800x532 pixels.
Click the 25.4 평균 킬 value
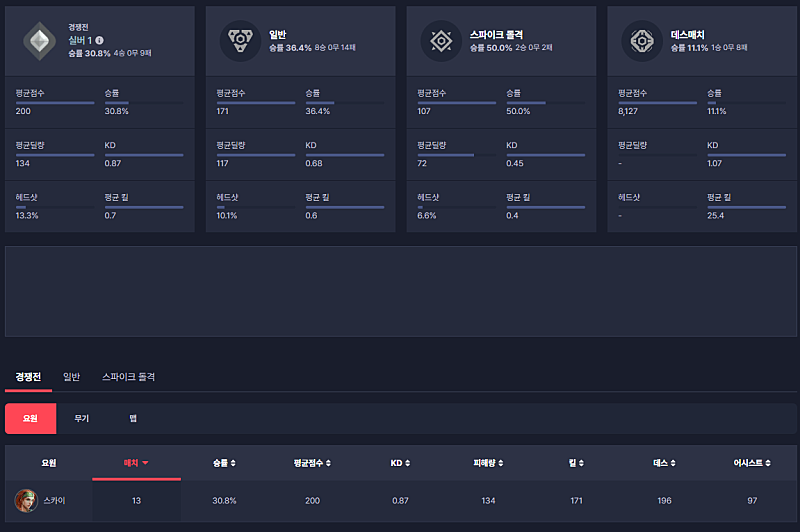[715, 215]
